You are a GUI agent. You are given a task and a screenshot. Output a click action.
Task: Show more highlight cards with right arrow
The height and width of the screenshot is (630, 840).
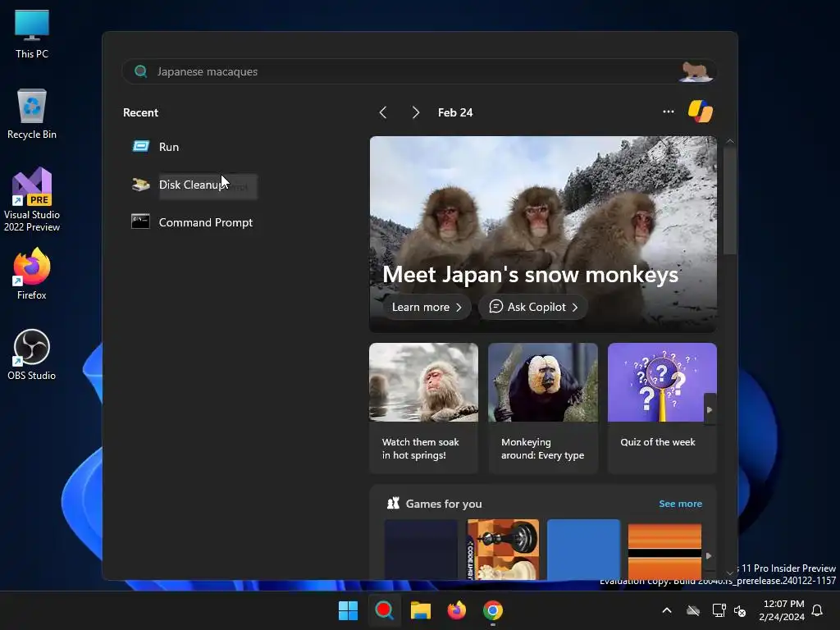coord(710,410)
